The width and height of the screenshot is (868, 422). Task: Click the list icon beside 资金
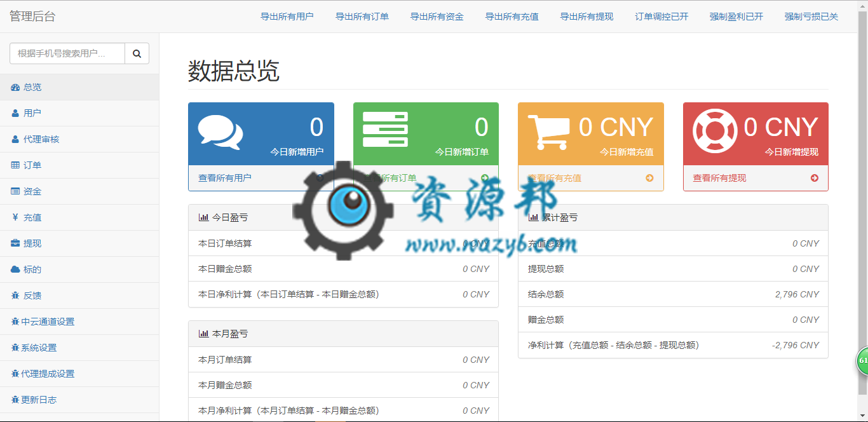click(15, 191)
